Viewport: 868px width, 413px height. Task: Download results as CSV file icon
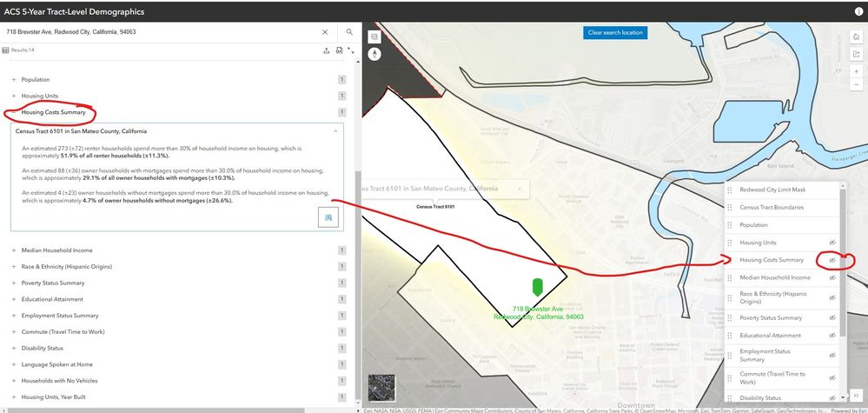340,50
